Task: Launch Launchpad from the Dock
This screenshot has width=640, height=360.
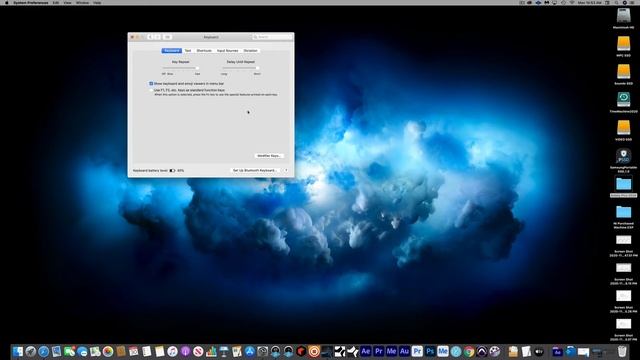Action: [x=31, y=351]
